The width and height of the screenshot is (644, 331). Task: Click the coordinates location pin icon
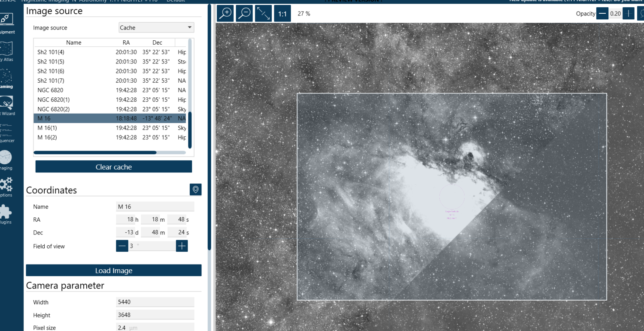pos(196,190)
